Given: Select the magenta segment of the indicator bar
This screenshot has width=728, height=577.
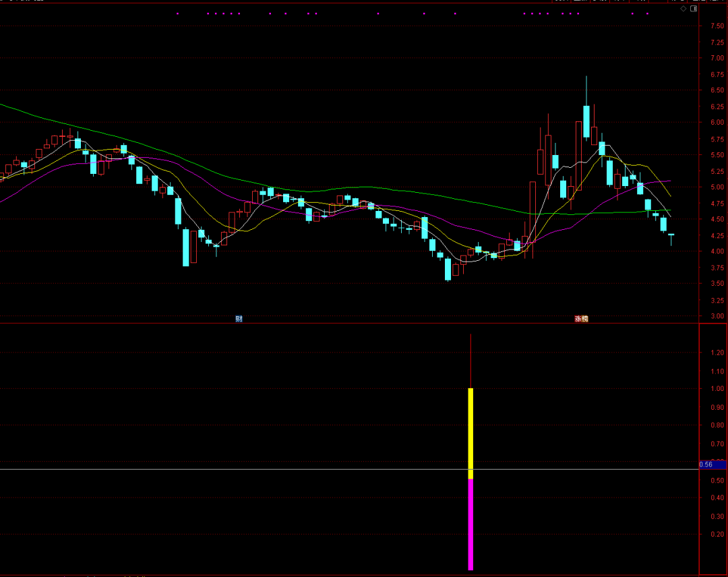Looking at the screenshot, I should pos(471,526).
